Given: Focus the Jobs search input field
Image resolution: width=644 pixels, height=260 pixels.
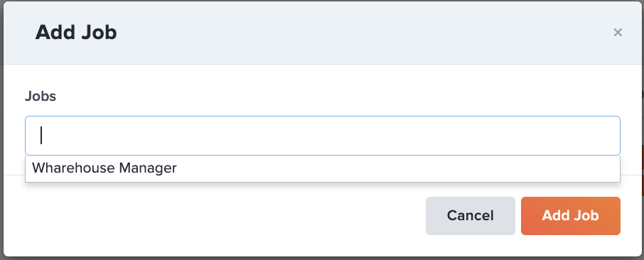Looking at the screenshot, I should 323,136.
